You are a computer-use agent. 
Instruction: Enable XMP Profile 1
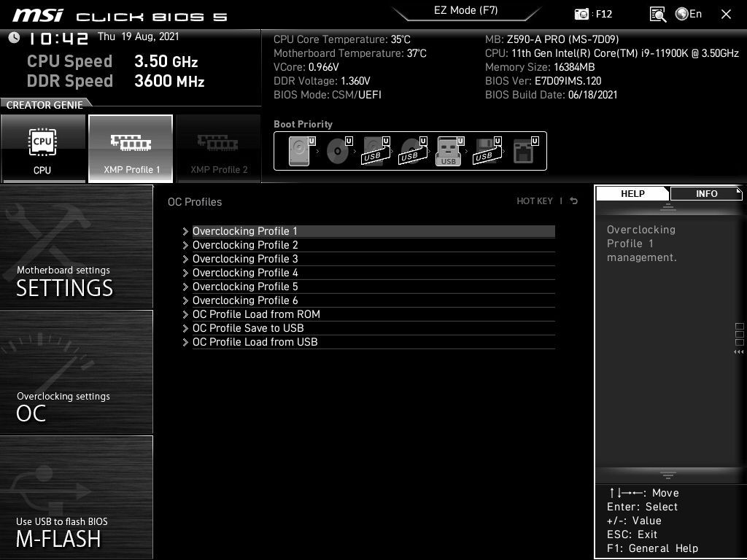pos(131,149)
